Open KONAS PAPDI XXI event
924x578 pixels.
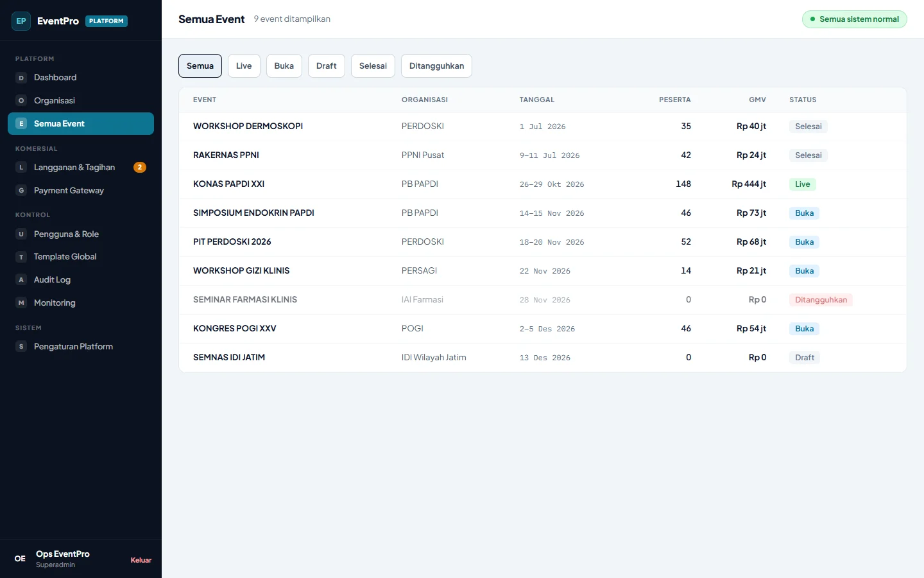point(543,184)
